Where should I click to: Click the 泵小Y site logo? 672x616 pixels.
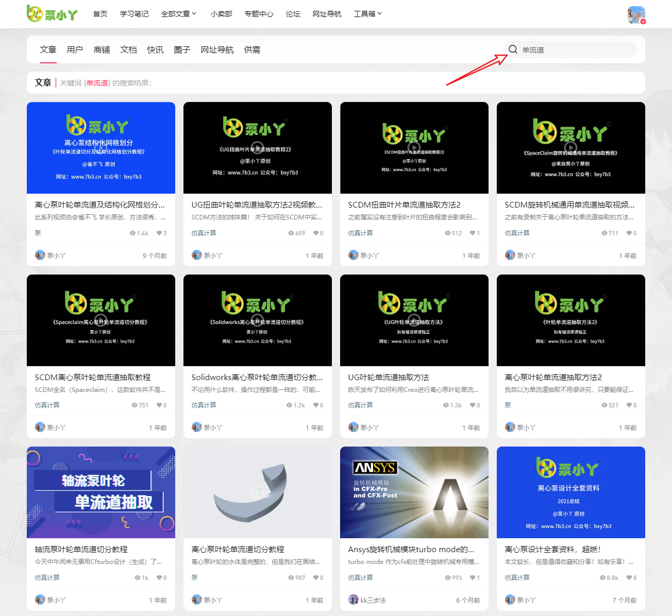pyautogui.click(x=52, y=14)
